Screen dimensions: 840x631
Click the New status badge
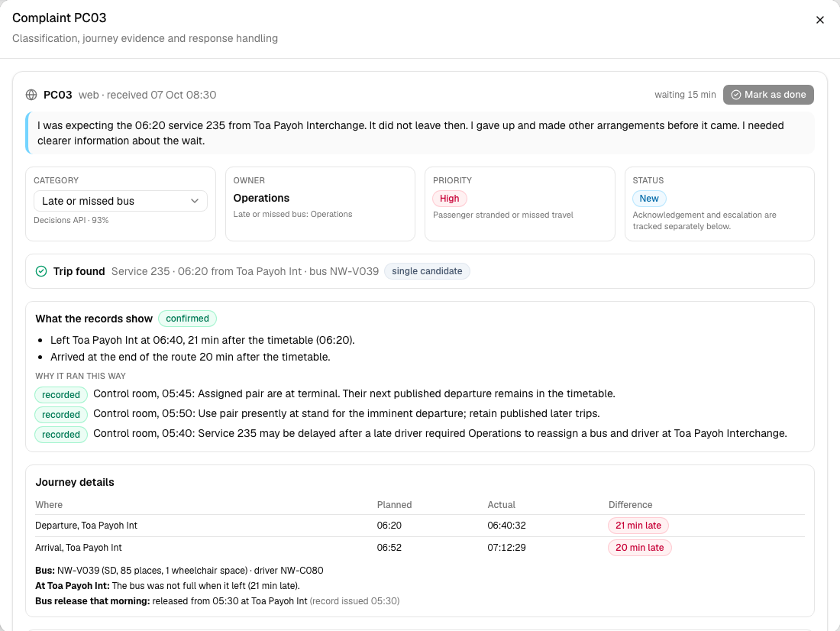[x=649, y=199]
